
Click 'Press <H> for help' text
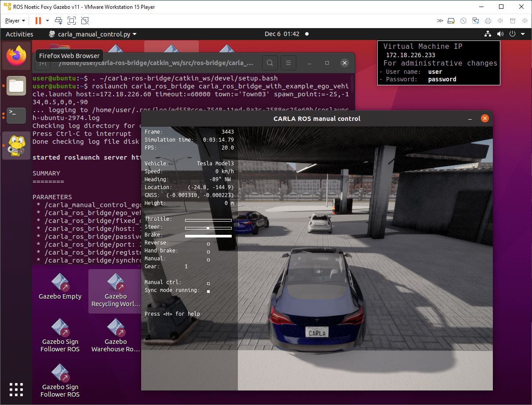point(172,314)
